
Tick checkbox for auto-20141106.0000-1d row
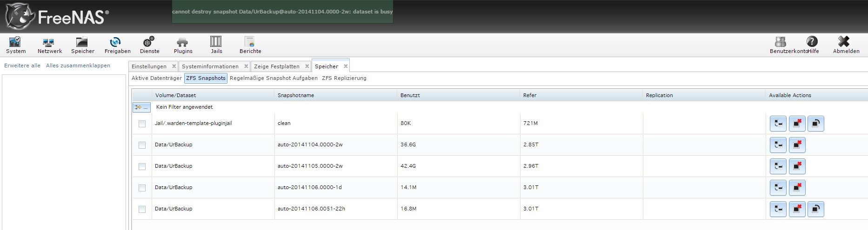(142, 188)
